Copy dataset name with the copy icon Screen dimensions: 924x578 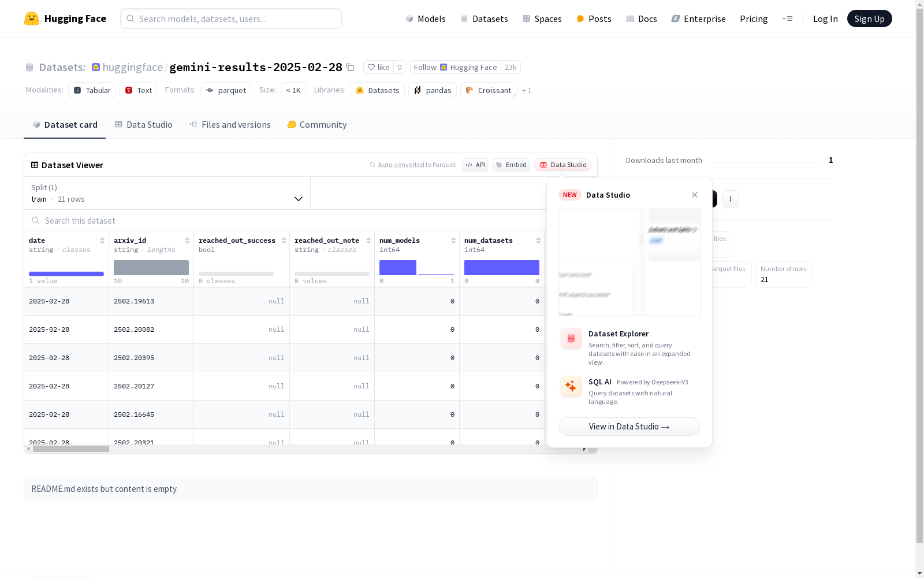(350, 67)
